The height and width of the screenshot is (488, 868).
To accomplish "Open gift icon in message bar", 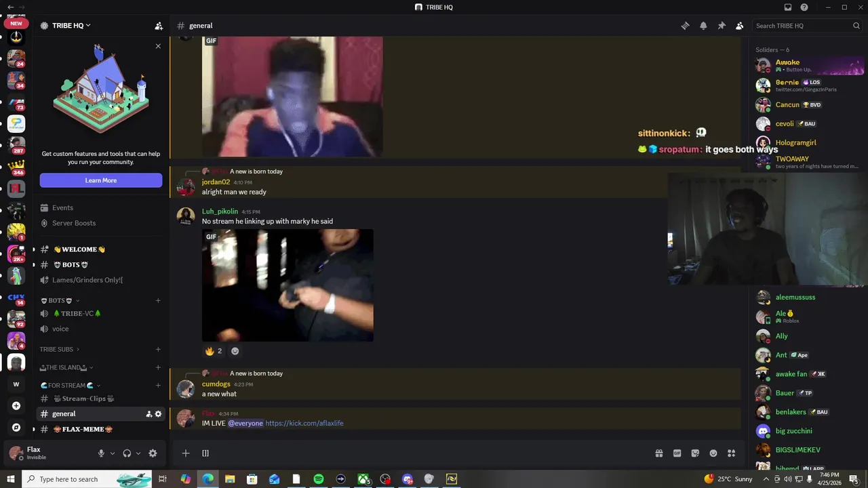I will 658,453.
